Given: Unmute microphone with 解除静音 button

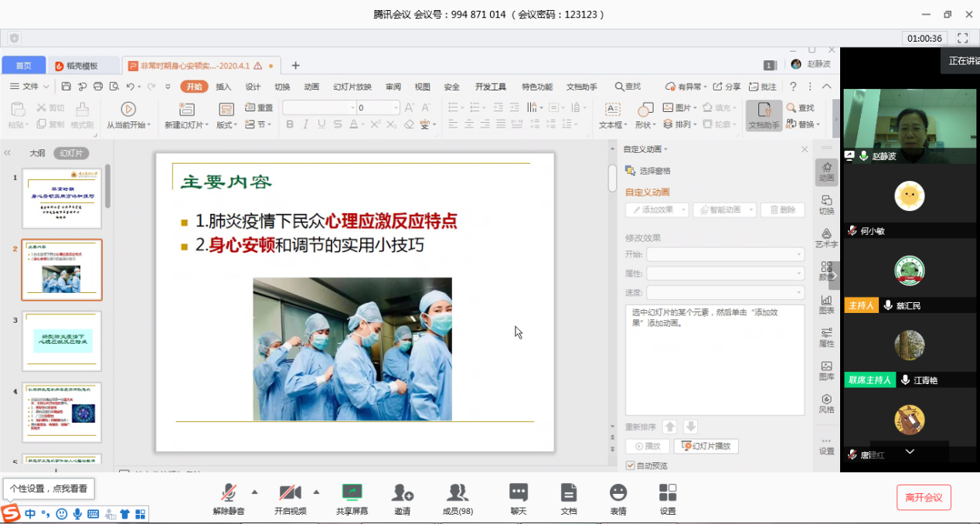Looking at the screenshot, I should (x=229, y=500).
